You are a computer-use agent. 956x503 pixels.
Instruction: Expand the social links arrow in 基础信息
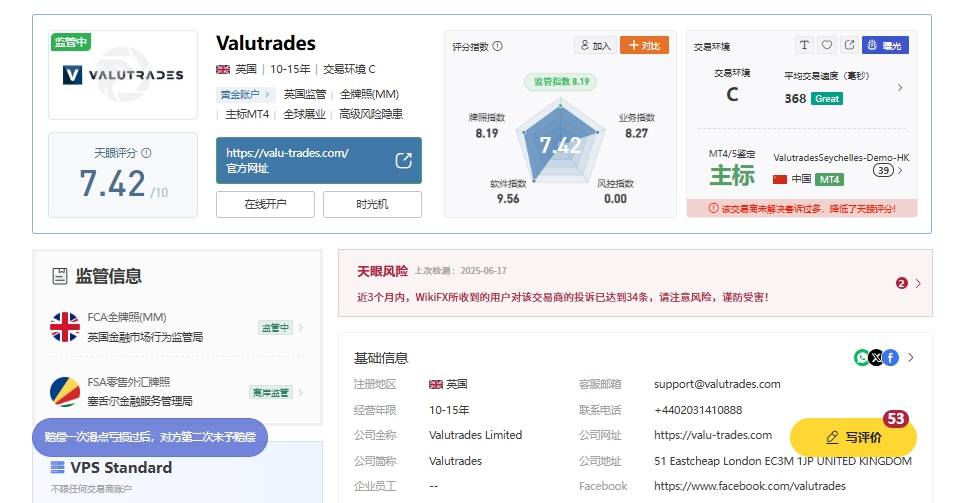911,358
